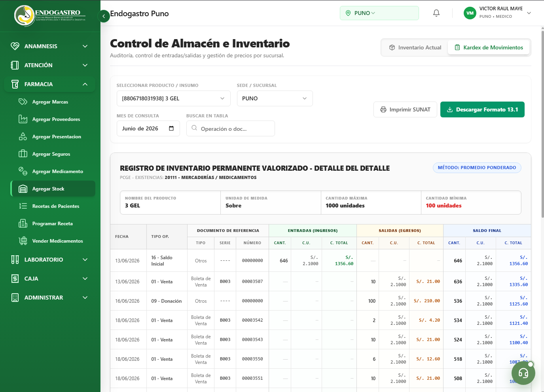Switch to Inventario Actual tab

415,47
